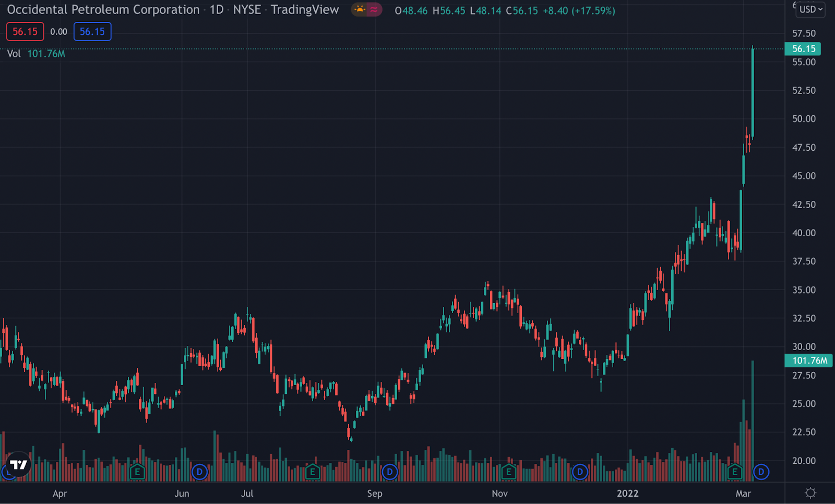The image size is (835, 504).
Task: Click the 35.00 price axis label
Action: (x=804, y=290)
